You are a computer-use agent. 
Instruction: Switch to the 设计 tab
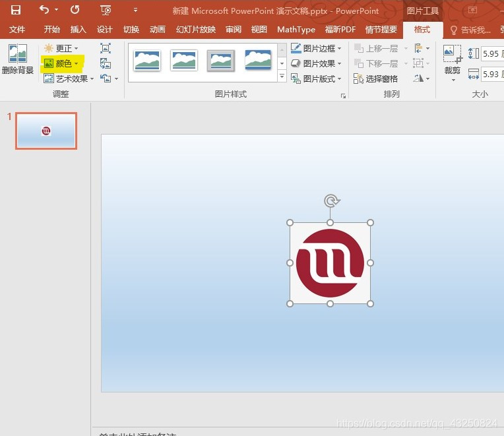104,30
